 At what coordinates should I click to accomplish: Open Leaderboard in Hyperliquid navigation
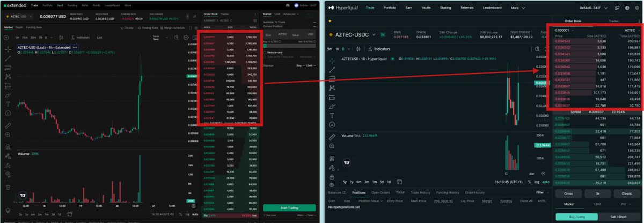point(492,8)
